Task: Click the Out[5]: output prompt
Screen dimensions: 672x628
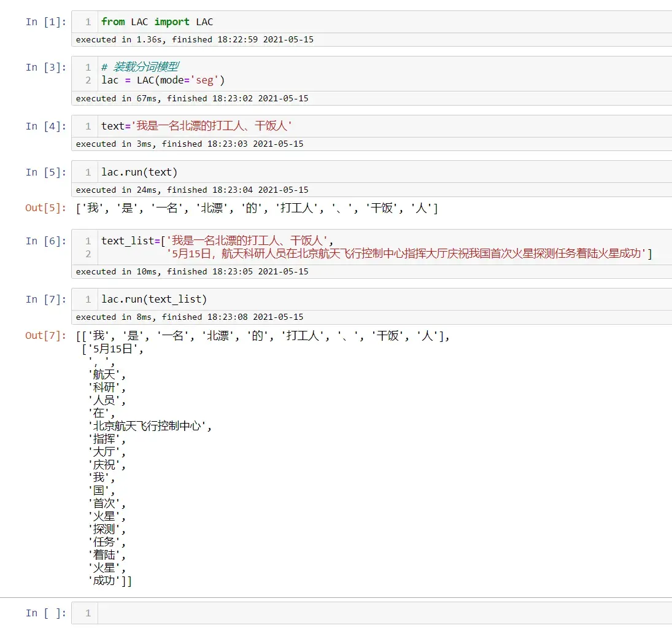Action: pos(46,208)
